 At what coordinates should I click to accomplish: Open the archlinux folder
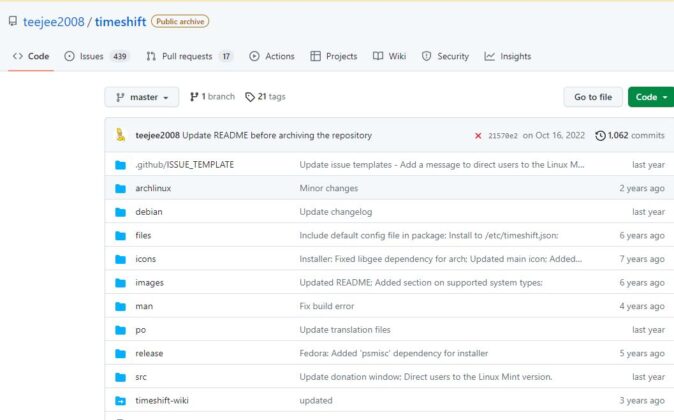tap(153, 188)
